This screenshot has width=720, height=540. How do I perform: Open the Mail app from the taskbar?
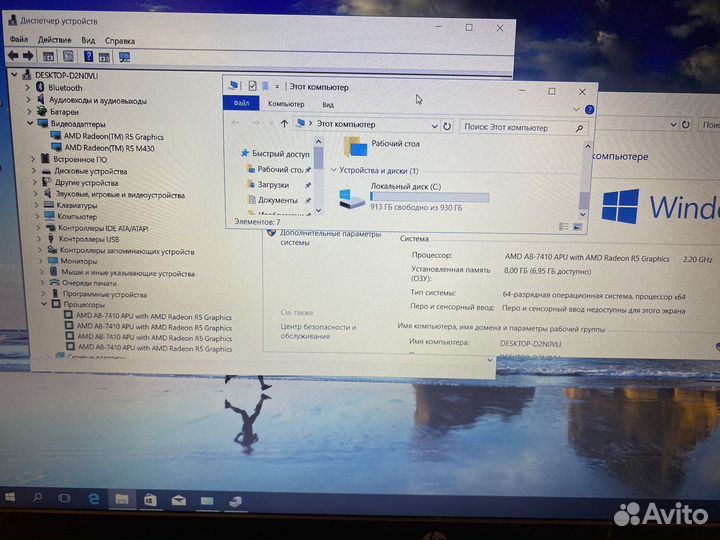tap(179, 501)
